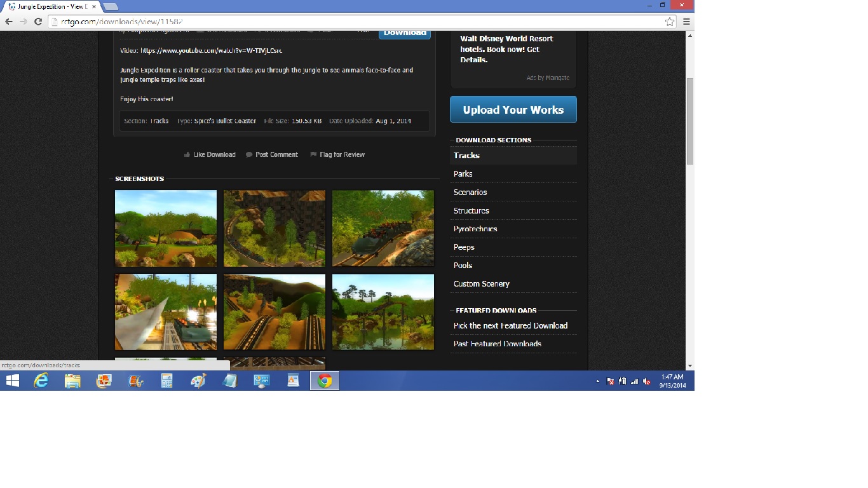The height and width of the screenshot is (488, 868).
Task: Select Tracks in Download Sections
Action: coord(513,156)
